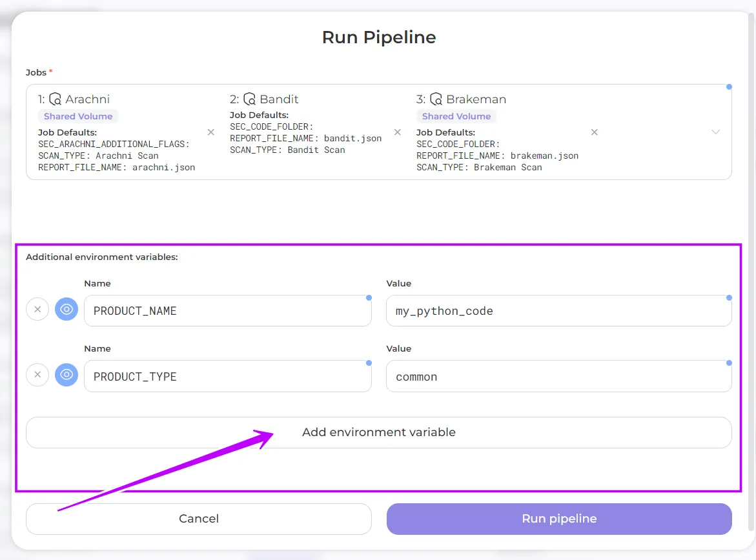Edit the my_python_code value field
The width and height of the screenshot is (756, 560).
[558, 311]
